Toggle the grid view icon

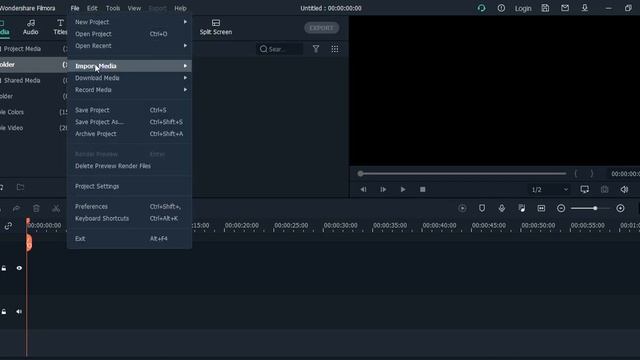click(335, 49)
